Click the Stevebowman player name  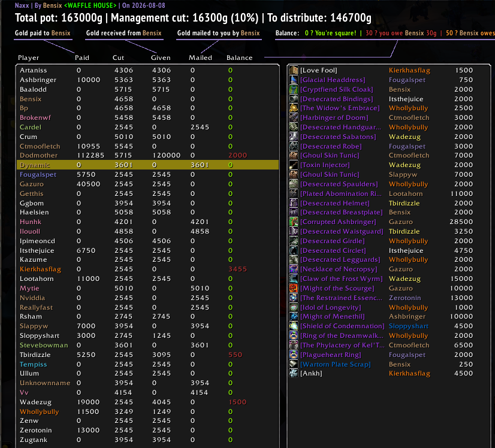click(44, 345)
